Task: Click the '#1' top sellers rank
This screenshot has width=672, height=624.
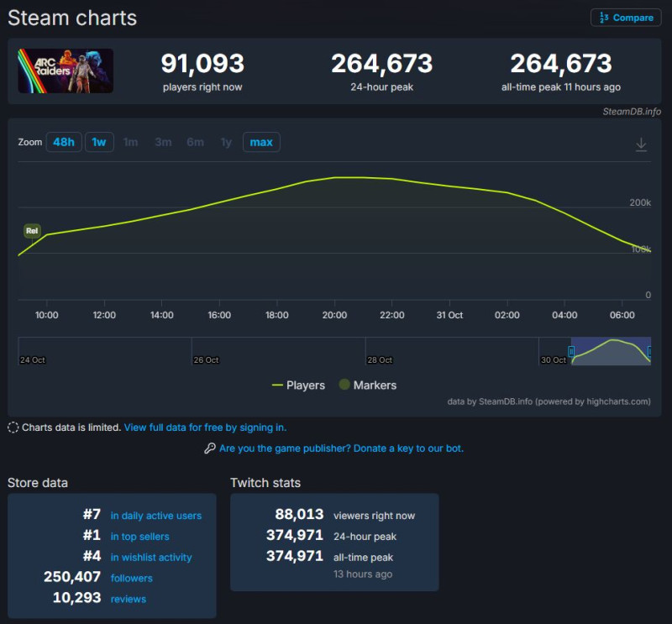Action: [92, 535]
